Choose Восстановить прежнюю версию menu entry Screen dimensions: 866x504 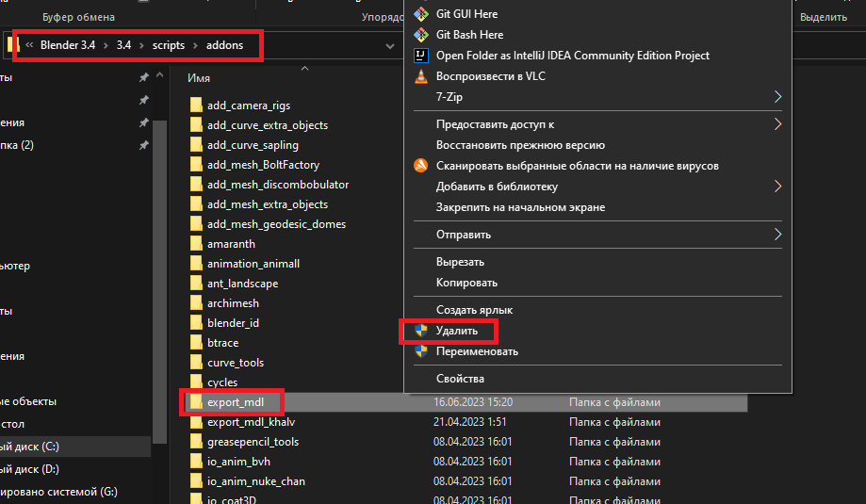(x=520, y=145)
